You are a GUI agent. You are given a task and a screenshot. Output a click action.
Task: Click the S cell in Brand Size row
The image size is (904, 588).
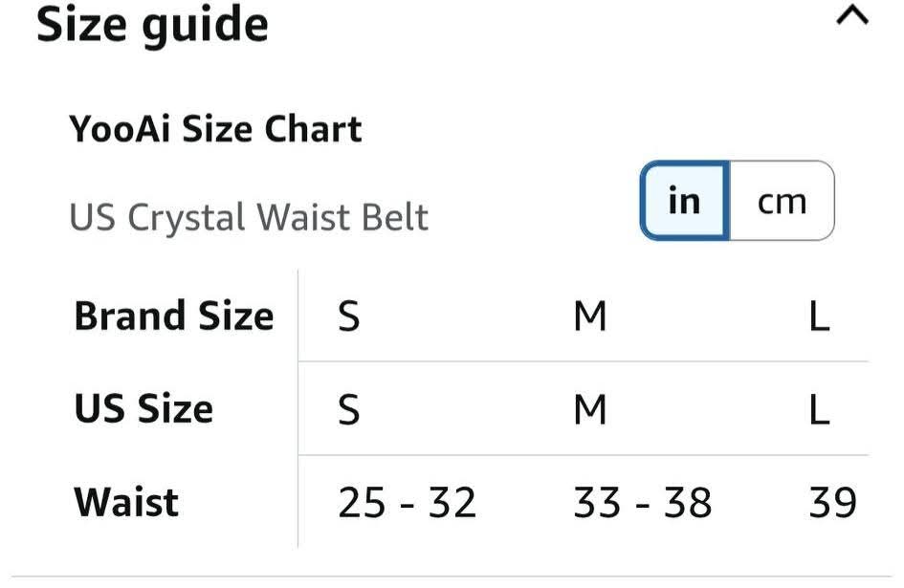coord(349,316)
